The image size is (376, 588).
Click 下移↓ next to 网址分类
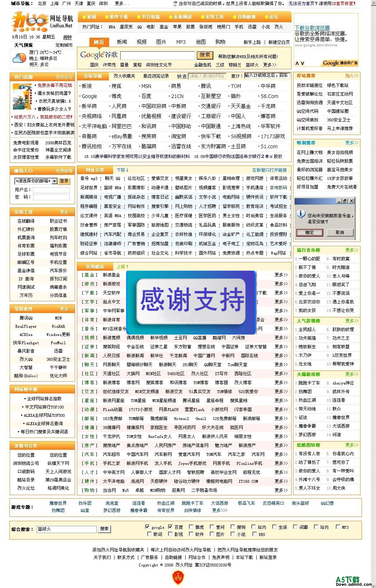(122, 170)
